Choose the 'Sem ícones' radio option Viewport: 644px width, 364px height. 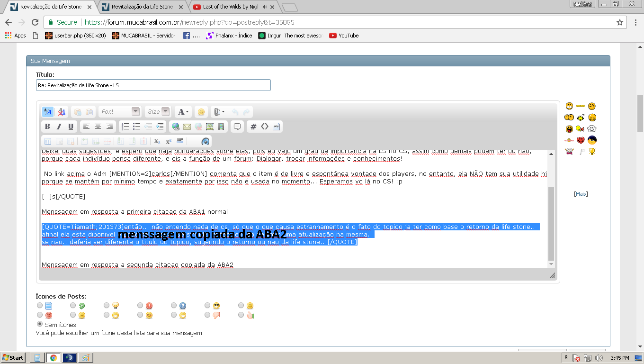click(x=40, y=324)
